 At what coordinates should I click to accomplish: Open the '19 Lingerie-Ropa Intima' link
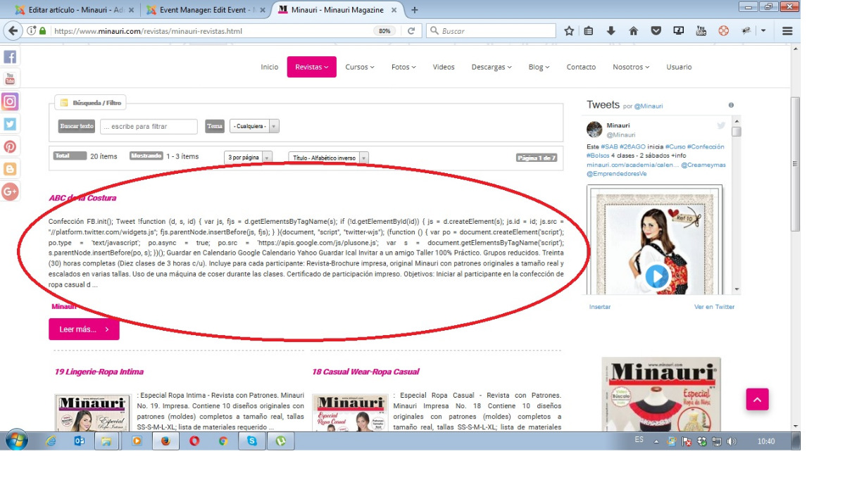coord(99,372)
